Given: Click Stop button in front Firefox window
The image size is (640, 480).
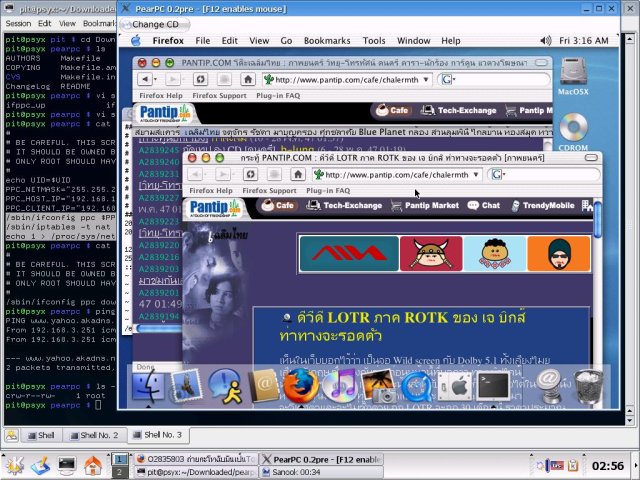Looking at the screenshot, I should (x=274, y=174).
